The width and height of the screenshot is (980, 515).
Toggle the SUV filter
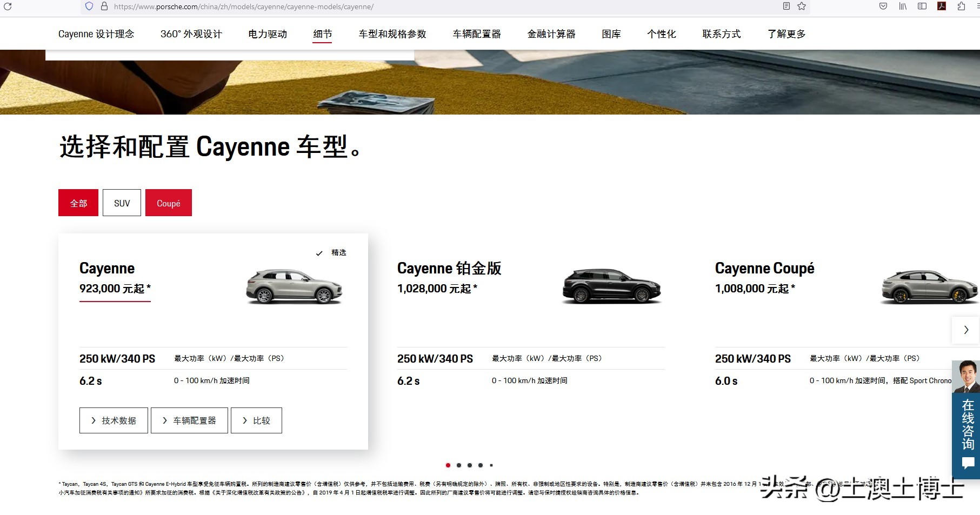[x=121, y=203]
